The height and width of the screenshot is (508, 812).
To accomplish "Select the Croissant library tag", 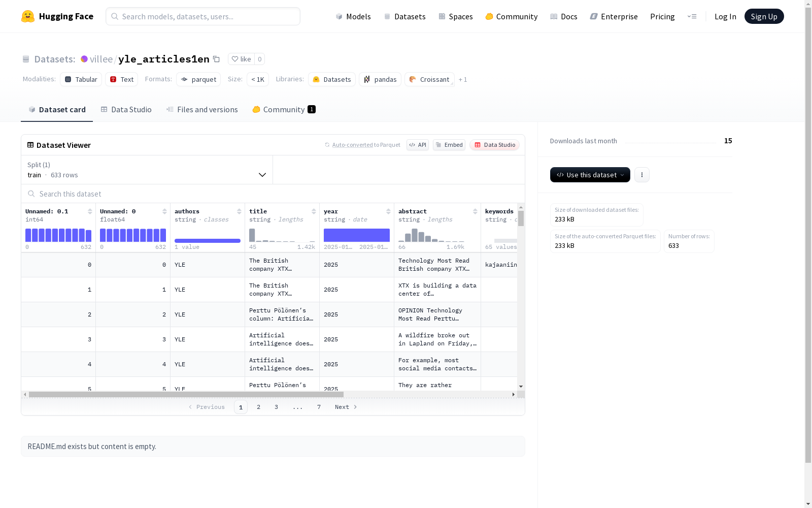I will [x=429, y=79].
